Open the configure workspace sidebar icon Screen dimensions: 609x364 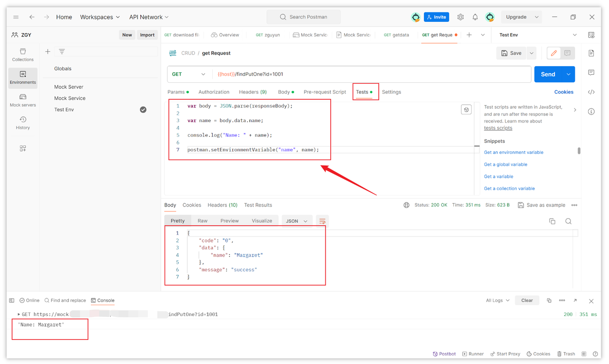23,148
